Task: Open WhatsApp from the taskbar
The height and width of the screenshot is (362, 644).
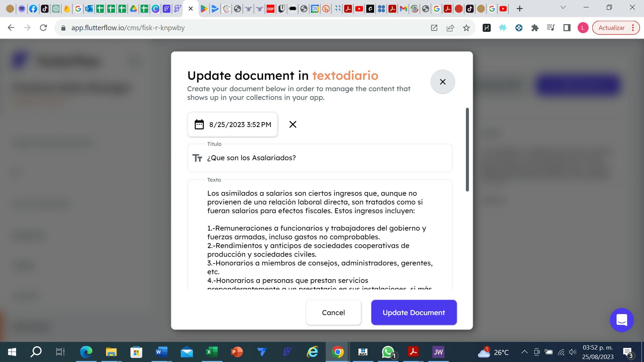Action: click(388, 352)
